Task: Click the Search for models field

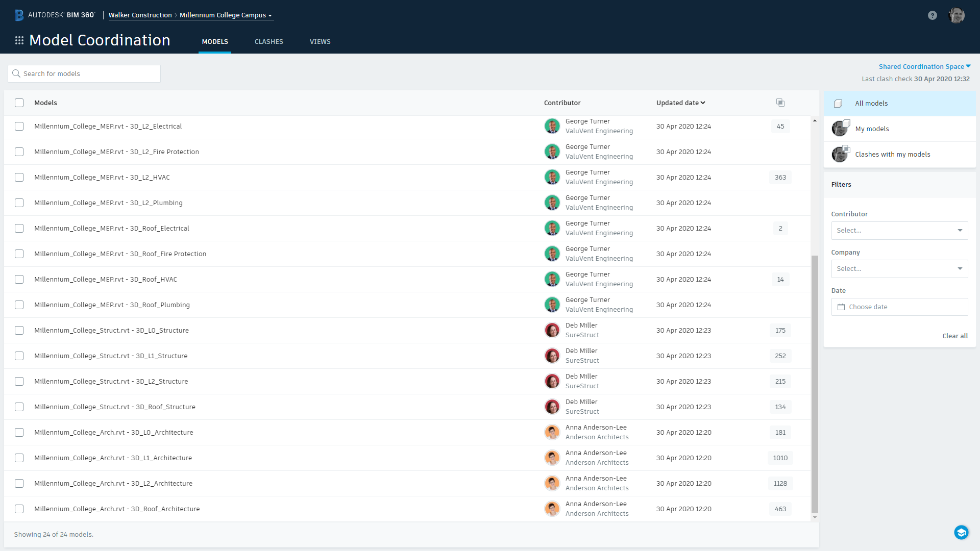Action: click(84, 73)
